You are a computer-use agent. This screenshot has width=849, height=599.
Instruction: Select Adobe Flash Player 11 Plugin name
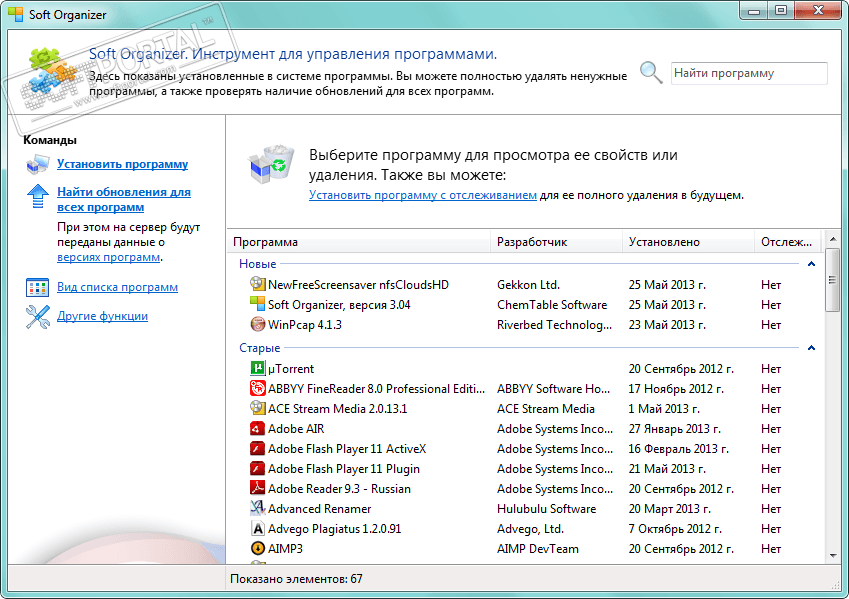click(x=344, y=469)
